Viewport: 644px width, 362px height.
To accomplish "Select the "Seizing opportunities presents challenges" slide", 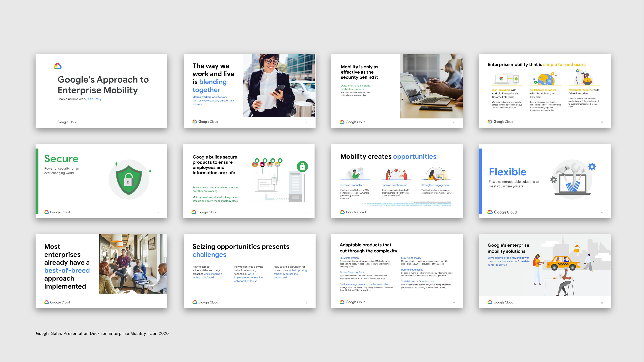I will 250,271.
